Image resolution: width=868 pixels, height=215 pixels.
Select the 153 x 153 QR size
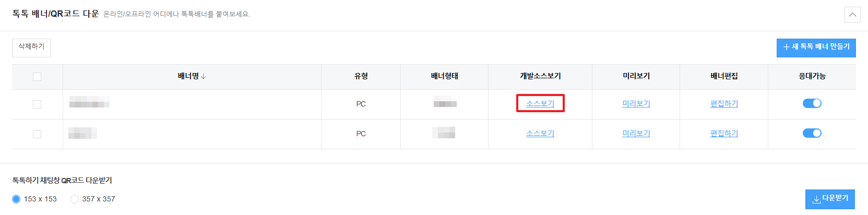pyautogui.click(x=16, y=199)
